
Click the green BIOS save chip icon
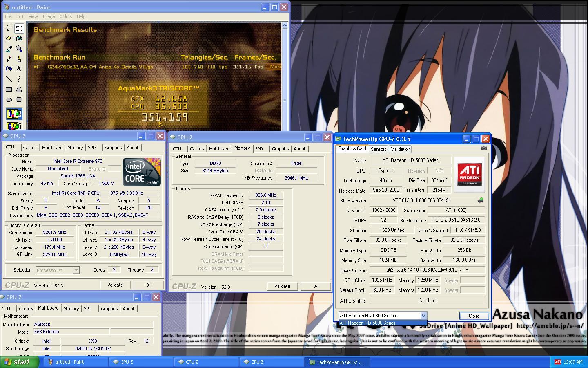pos(481,200)
